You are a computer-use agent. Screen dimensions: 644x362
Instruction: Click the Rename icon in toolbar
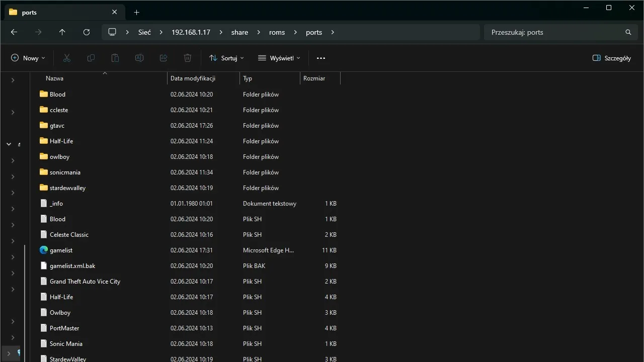pyautogui.click(x=139, y=58)
